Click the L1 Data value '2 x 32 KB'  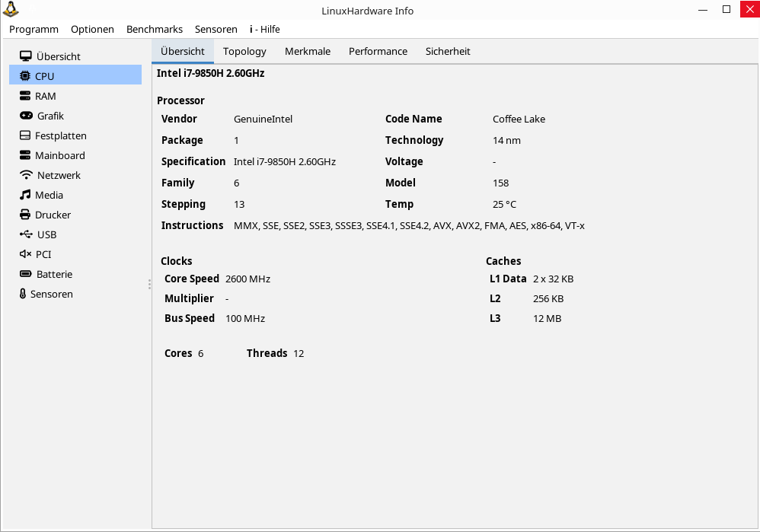tap(554, 279)
